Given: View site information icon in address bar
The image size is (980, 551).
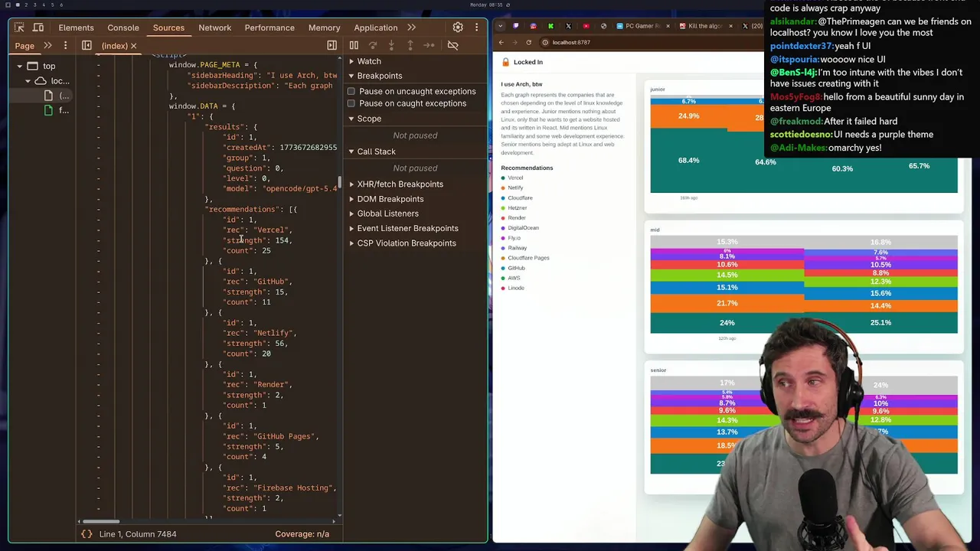Looking at the screenshot, I should click(x=545, y=42).
